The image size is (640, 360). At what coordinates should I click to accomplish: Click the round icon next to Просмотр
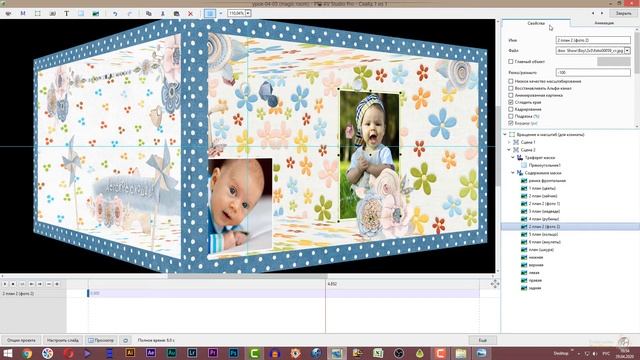(126, 340)
